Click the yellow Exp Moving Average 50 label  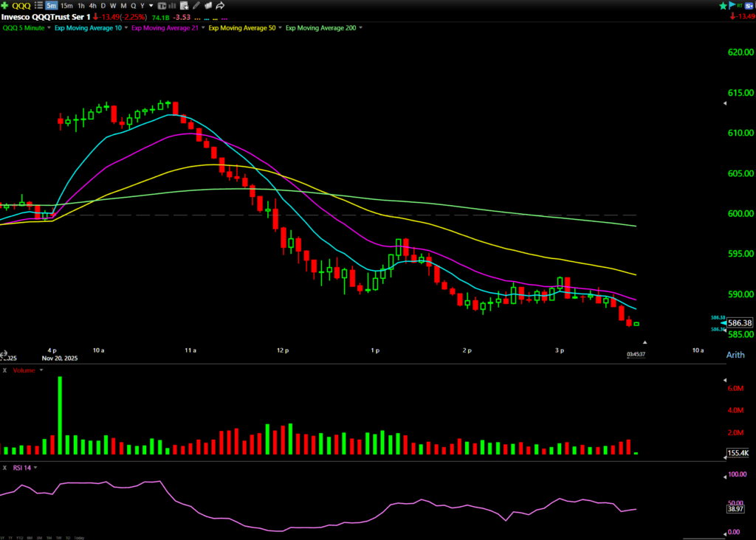click(x=241, y=28)
